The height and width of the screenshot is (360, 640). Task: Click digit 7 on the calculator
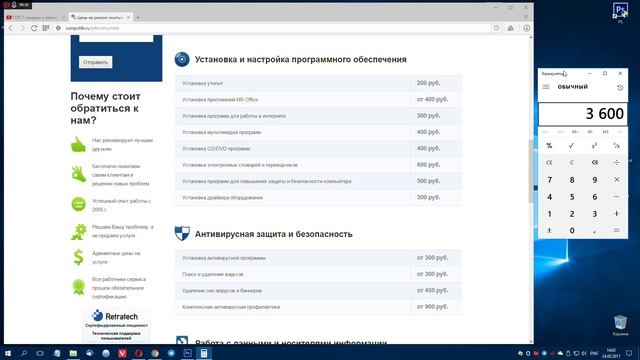point(549,180)
